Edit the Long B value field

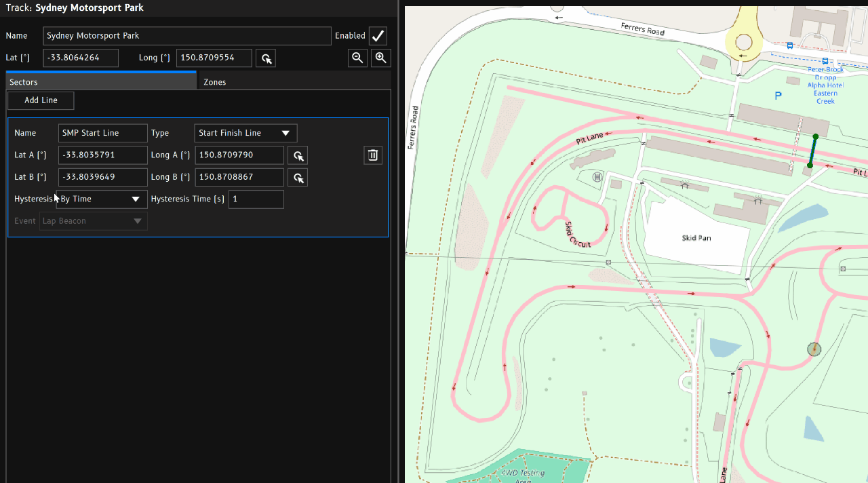click(239, 178)
